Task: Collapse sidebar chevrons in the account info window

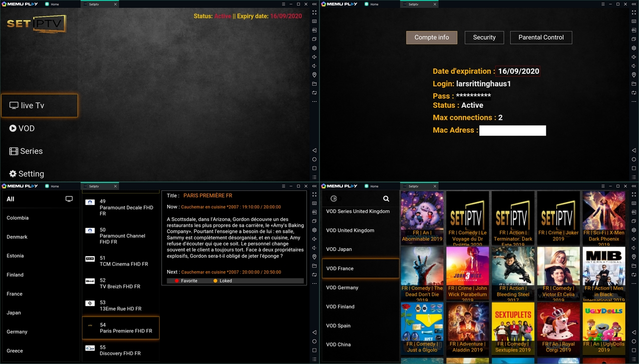Action: [x=634, y=4]
